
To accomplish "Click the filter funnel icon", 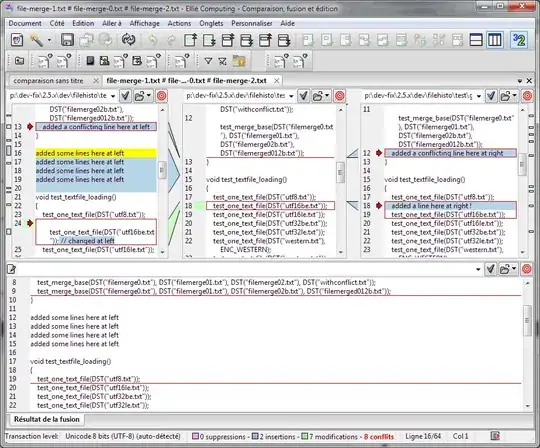I will click(x=208, y=61).
